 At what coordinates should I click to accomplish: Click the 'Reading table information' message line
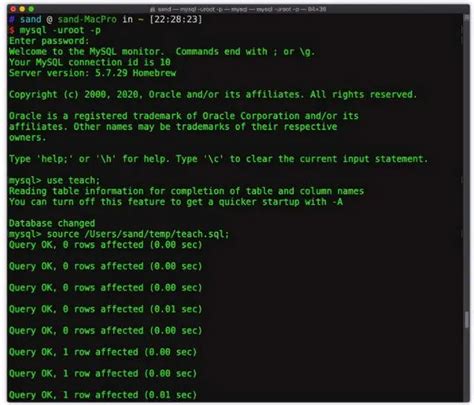pos(186,191)
